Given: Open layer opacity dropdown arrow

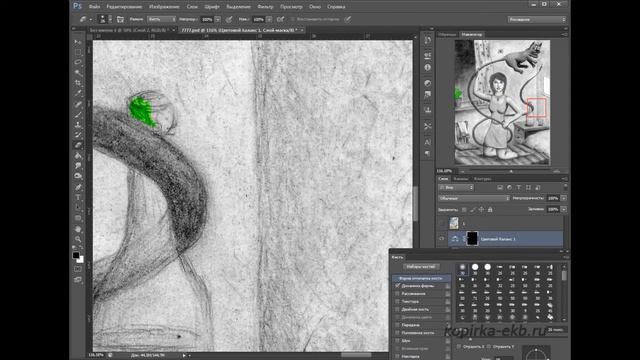Looking at the screenshot, I should [x=564, y=198].
